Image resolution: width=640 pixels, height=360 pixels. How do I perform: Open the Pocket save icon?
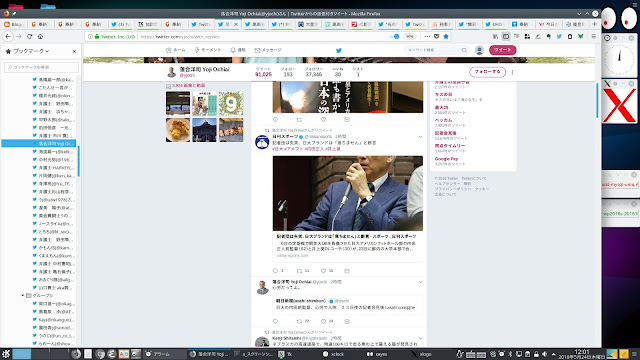click(x=436, y=36)
